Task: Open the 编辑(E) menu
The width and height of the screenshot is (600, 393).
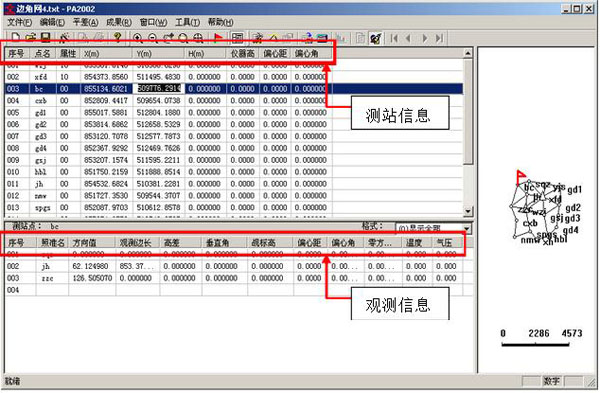Action: (x=52, y=22)
